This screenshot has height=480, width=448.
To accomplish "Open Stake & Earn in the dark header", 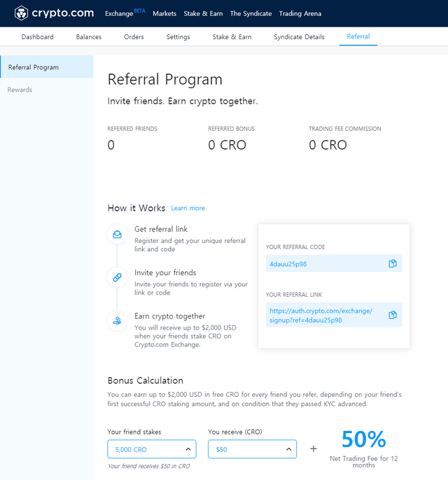I will [x=203, y=13].
